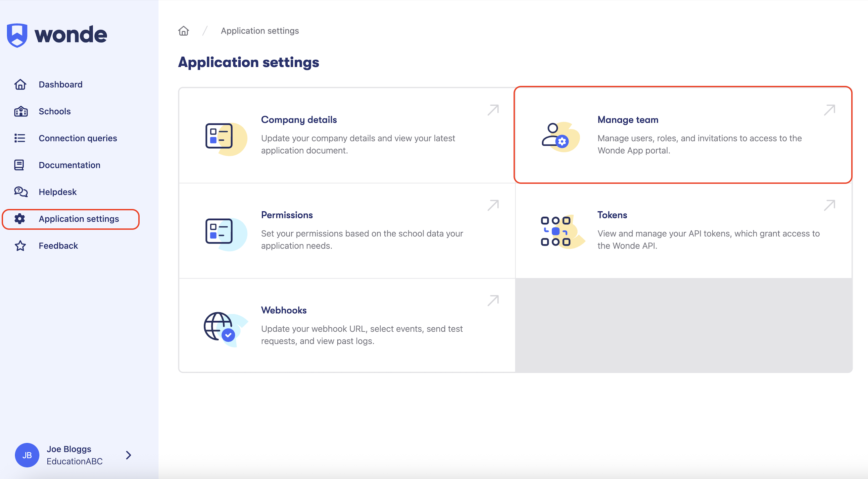
Task: Click the Permissions card title
Action: [287, 215]
